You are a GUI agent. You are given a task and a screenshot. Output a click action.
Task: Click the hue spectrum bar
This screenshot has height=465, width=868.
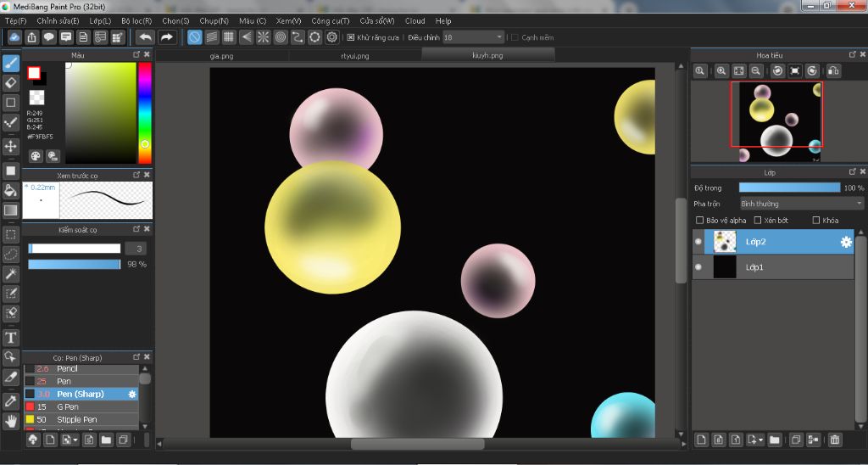145,113
